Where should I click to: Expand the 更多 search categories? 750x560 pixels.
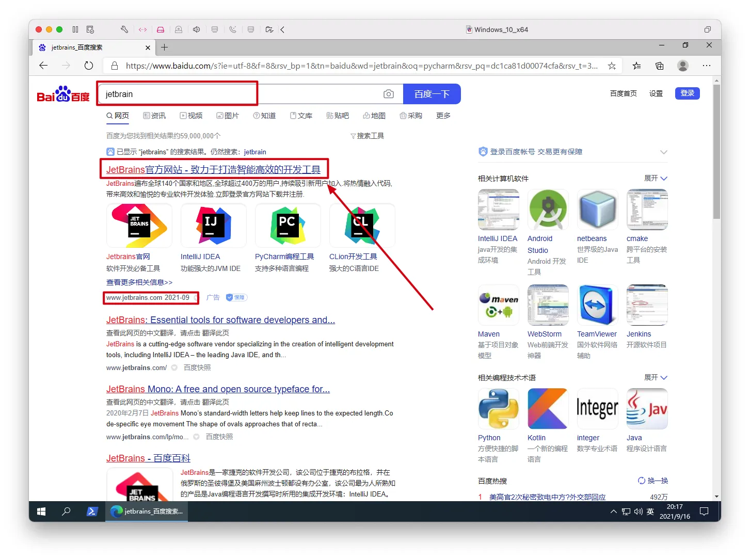443,116
